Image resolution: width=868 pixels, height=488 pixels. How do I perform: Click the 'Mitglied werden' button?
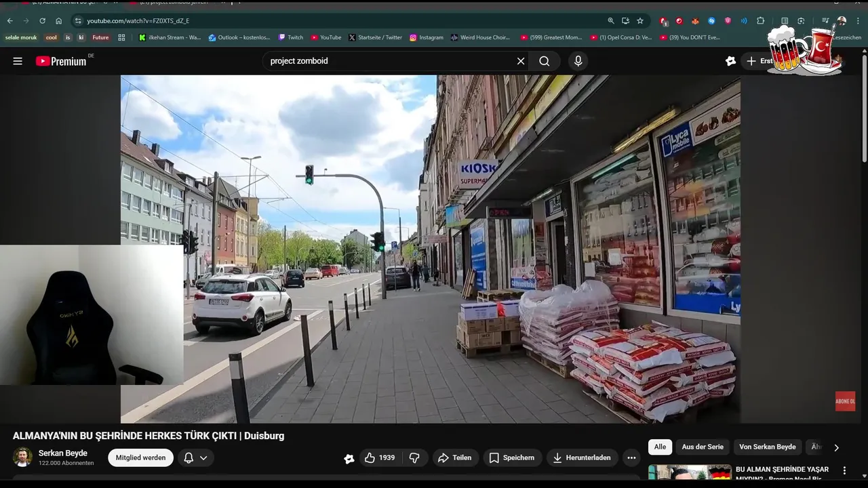pos(140,457)
